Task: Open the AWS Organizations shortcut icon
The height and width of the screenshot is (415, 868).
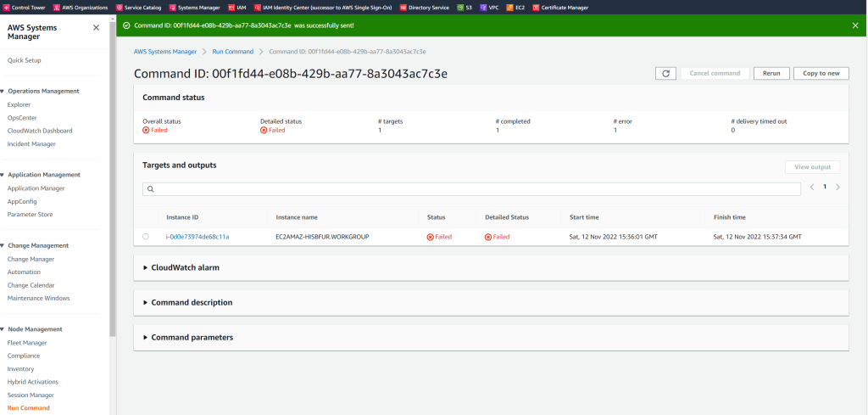Action: [x=57, y=8]
